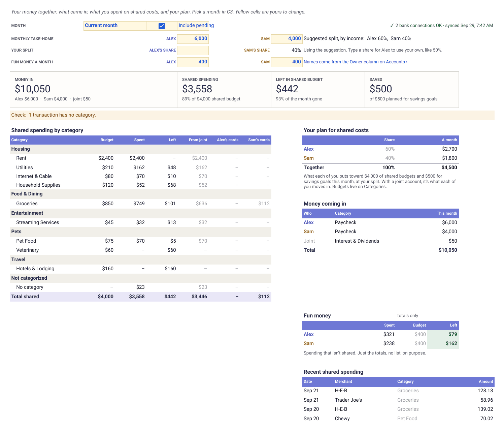This screenshot has height=431, width=504.
Task: Click the empty Alex's share input cell
Action: tap(193, 51)
